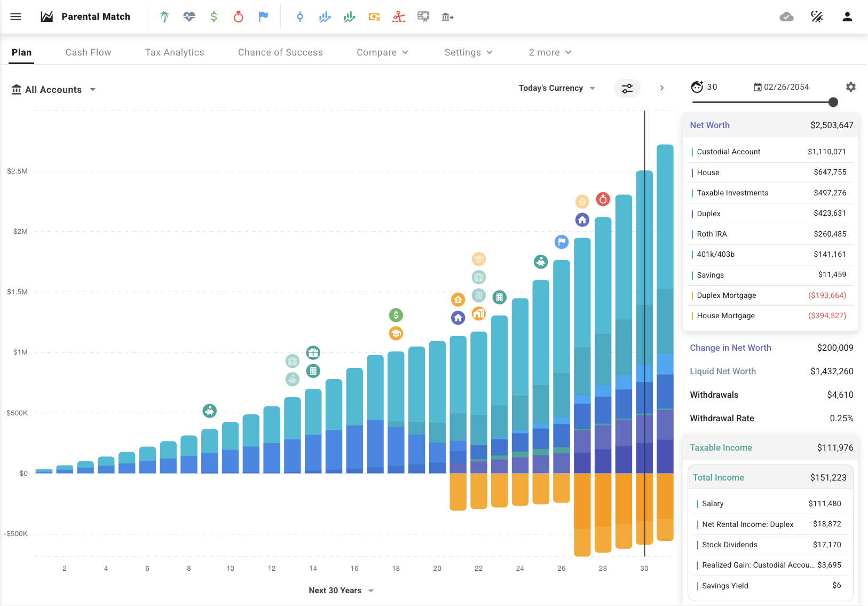Click the blue circle milestone node icon
Image resolution: width=868 pixels, height=606 pixels.
point(300,17)
